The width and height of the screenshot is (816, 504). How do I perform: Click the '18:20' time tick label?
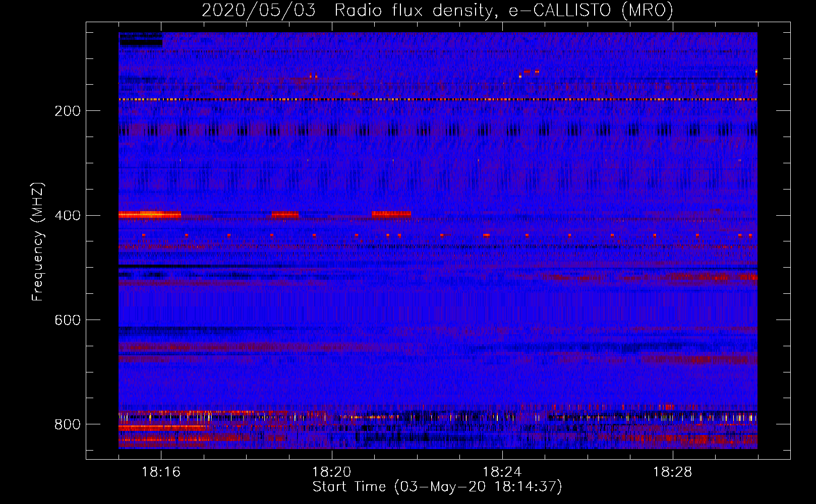click(331, 472)
